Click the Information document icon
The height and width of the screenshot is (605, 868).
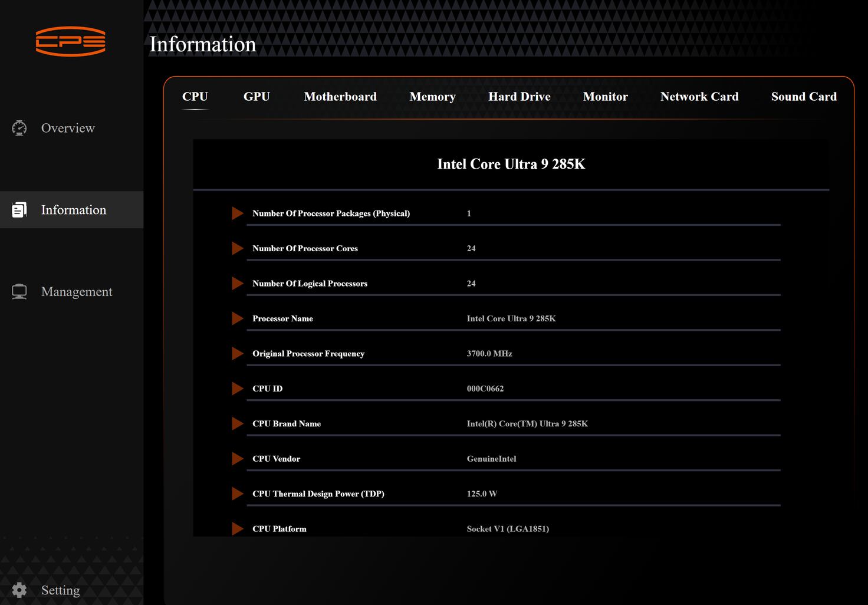[19, 210]
